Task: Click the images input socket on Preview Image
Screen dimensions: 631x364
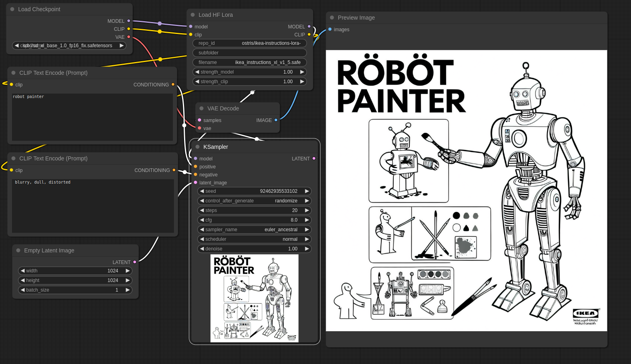Action: [x=330, y=29]
